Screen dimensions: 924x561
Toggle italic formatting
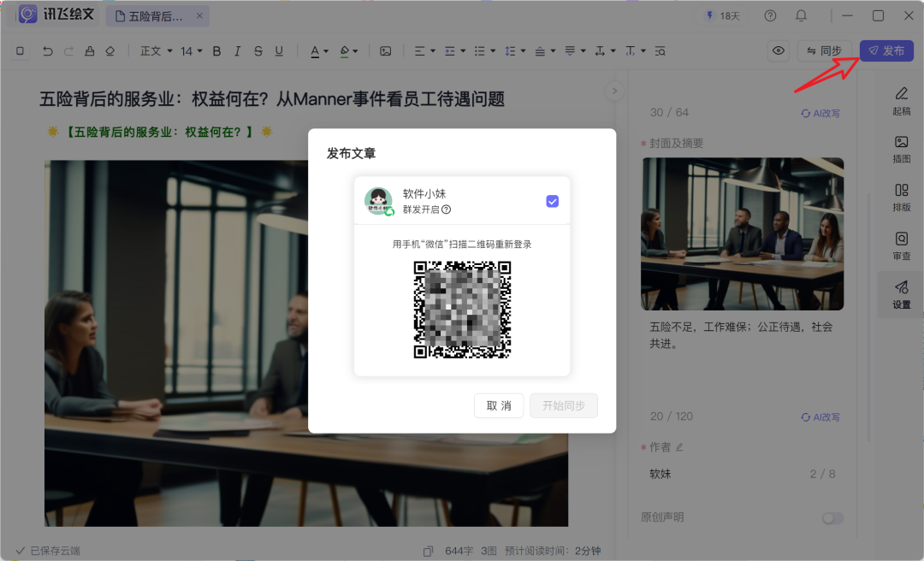click(x=238, y=51)
